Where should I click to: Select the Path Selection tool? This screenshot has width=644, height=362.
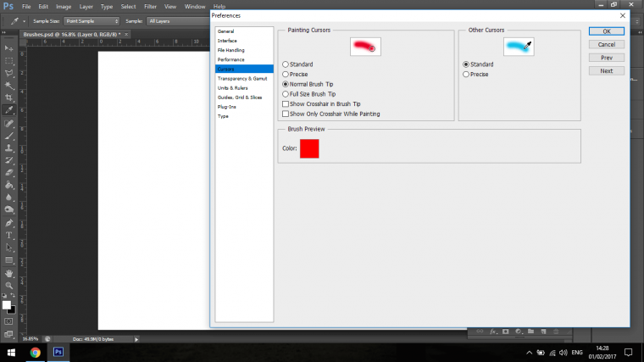pos(8,248)
